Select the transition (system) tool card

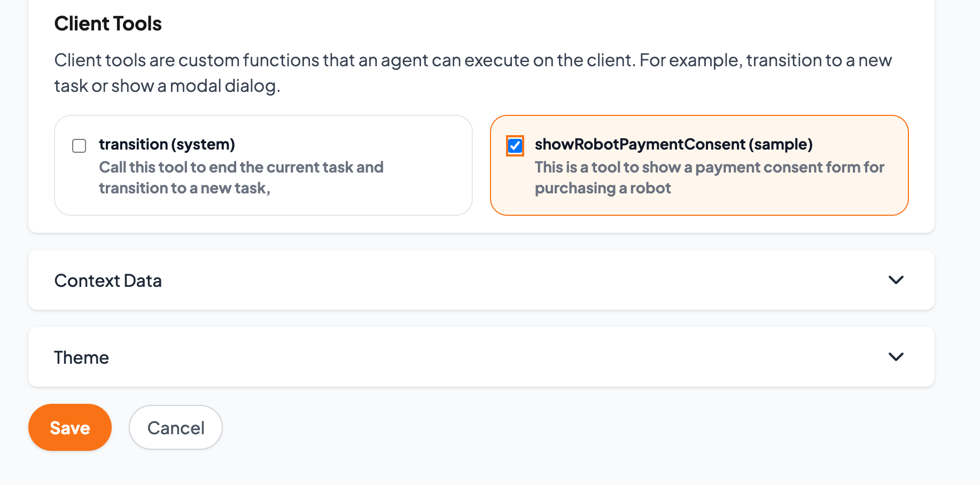263,166
